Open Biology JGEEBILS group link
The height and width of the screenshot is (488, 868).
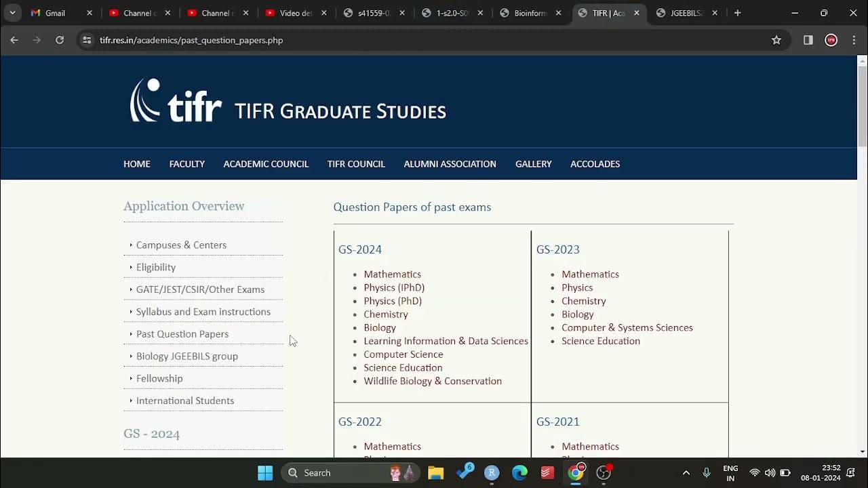tap(187, 357)
